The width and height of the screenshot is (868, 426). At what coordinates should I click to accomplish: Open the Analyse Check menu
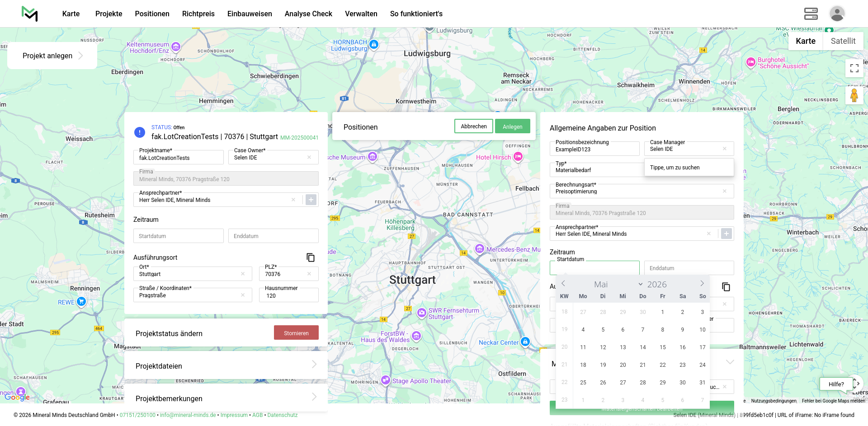point(308,14)
